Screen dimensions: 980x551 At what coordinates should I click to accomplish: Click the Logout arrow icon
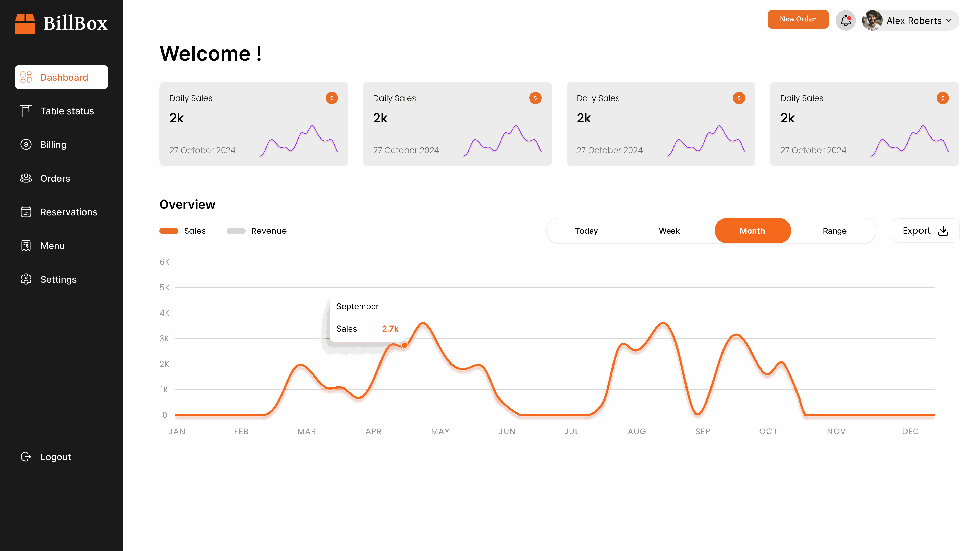click(26, 457)
